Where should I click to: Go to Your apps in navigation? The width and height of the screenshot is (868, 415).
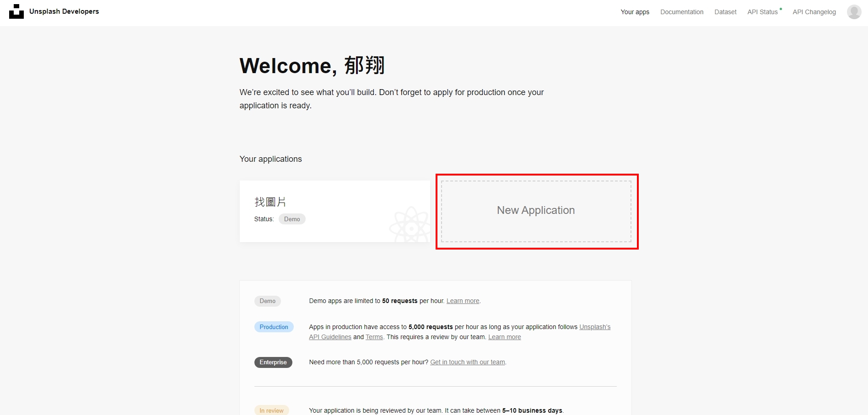(x=635, y=12)
